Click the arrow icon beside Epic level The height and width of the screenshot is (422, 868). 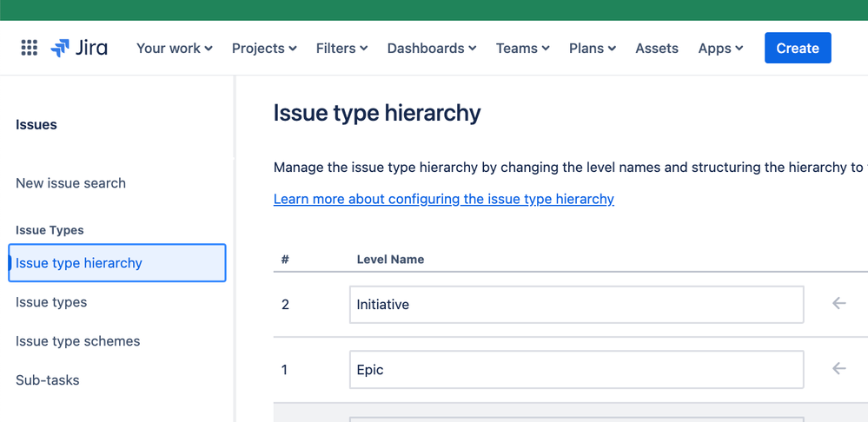[838, 369]
